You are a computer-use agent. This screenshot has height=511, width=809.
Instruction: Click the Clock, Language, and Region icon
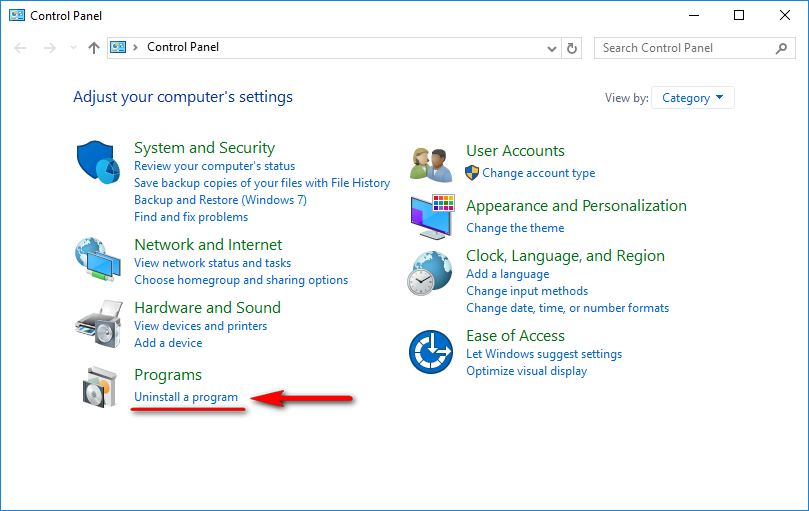tap(430, 273)
